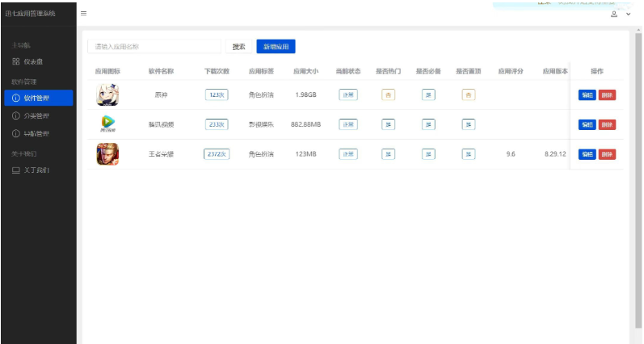644x344 pixels.
Task: Click the user avatar icon
Action: (x=614, y=15)
